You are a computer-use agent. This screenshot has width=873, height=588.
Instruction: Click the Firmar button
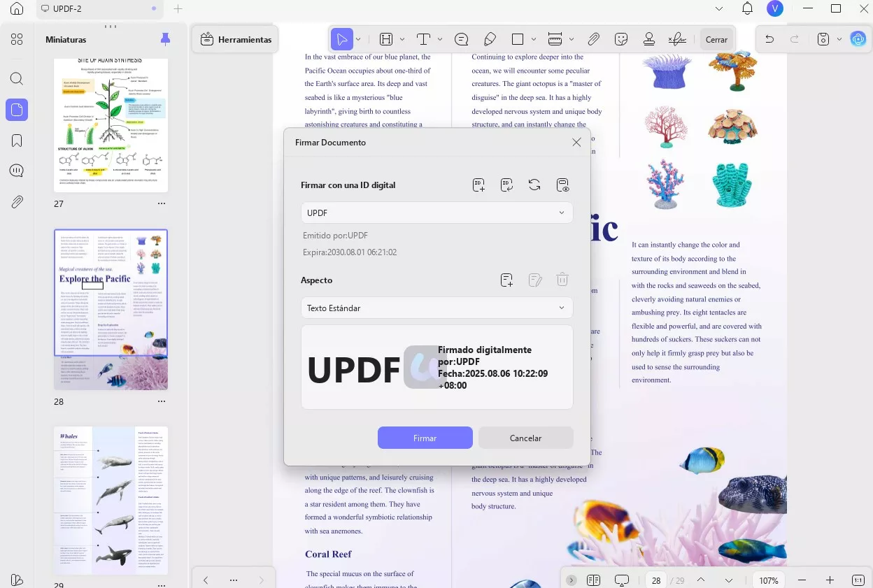(x=425, y=438)
